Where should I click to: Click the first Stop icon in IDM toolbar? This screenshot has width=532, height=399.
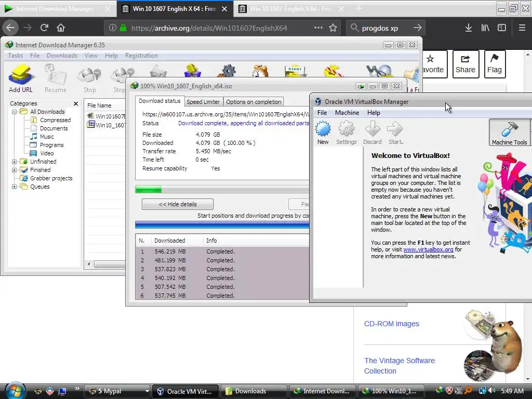click(89, 78)
